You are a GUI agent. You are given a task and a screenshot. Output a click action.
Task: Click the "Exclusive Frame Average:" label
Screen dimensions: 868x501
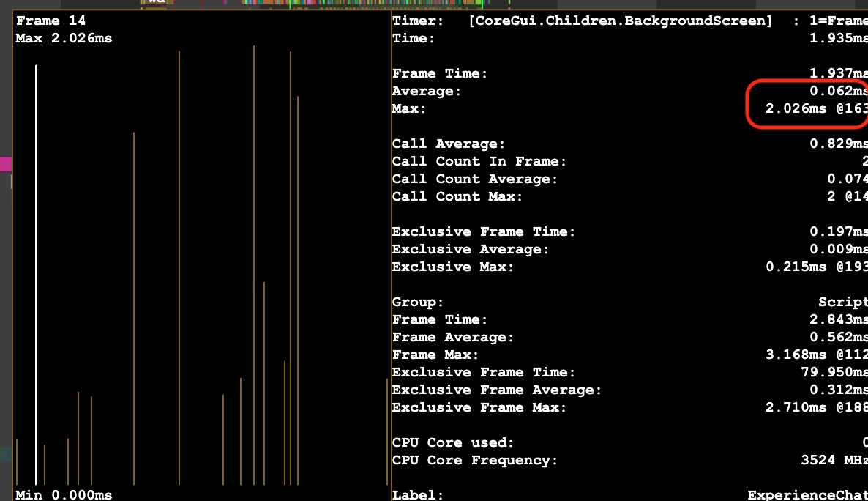496,390
